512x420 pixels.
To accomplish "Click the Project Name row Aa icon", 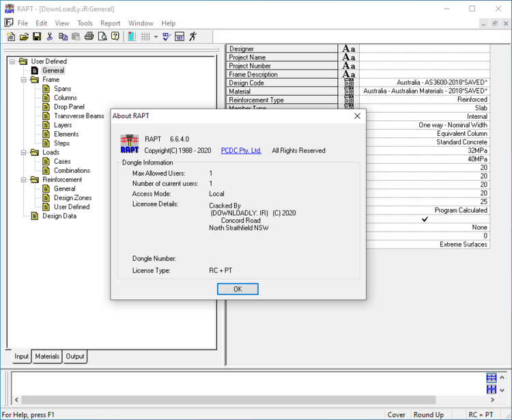I will (x=348, y=57).
